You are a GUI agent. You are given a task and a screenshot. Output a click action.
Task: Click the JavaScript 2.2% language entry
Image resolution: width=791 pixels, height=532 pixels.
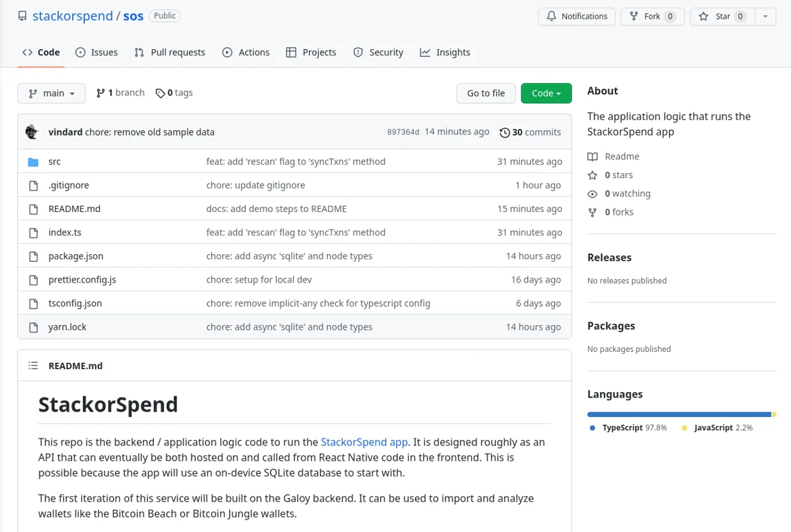717,428
